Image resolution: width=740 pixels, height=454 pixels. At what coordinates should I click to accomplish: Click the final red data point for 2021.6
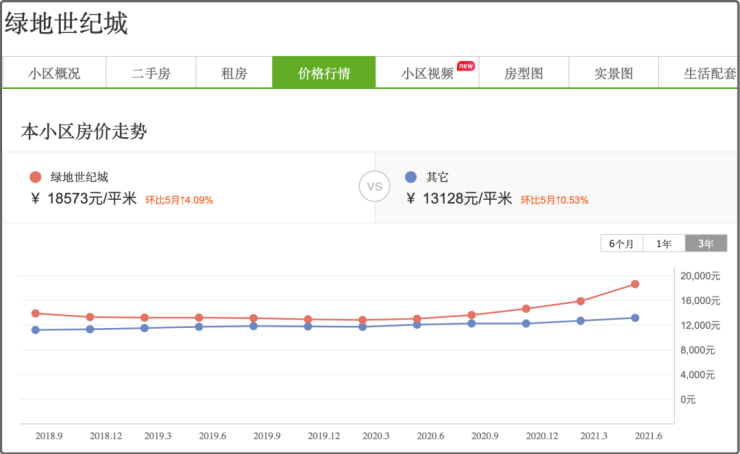point(634,284)
